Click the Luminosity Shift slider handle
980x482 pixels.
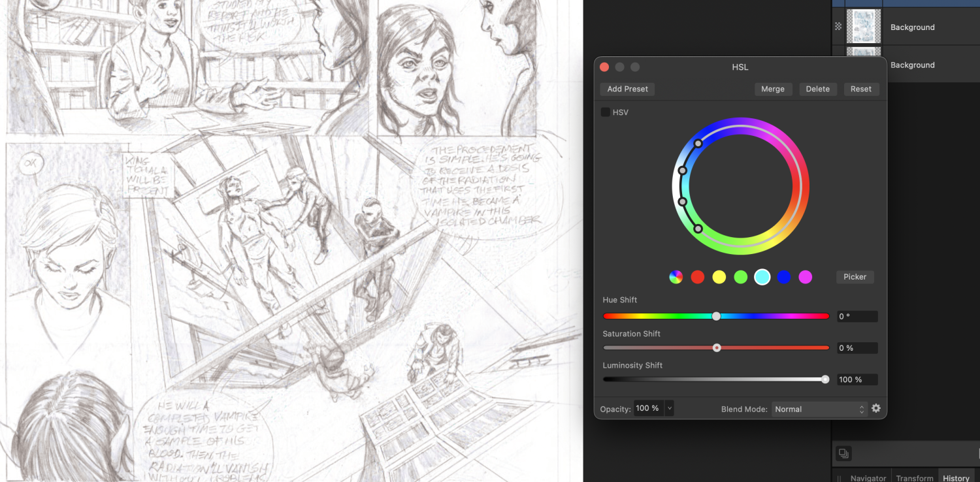[x=825, y=379]
